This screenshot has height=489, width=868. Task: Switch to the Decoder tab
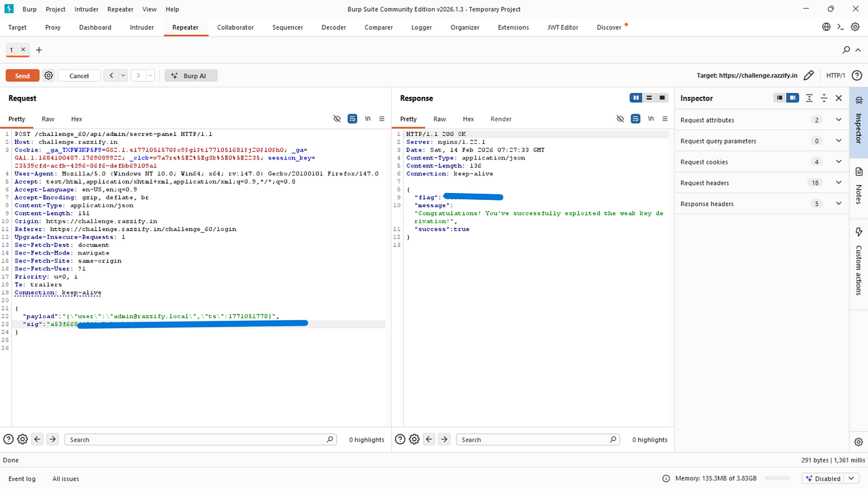[334, 27]
